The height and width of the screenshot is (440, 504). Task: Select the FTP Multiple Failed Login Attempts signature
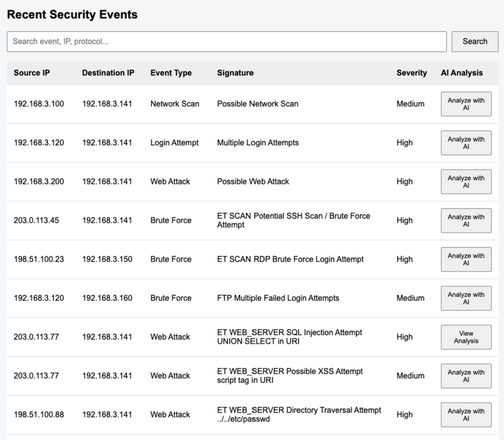click(x=278, y=298)
